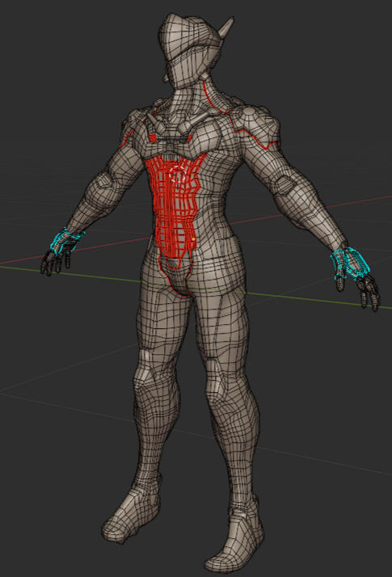Click the dashed white circle cursor on chest
The image size is (392, 577).
178,174
